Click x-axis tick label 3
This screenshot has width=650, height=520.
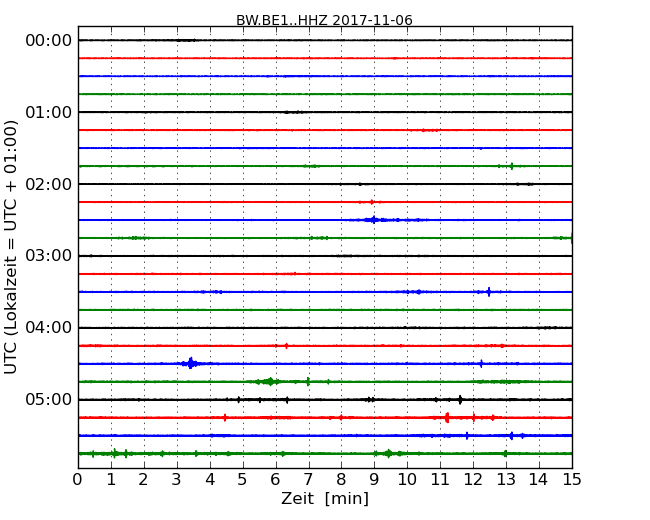[177, 480]
